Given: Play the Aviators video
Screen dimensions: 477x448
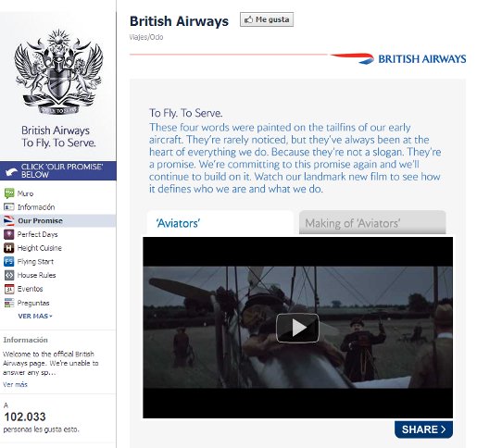Looking at the screenshot, I should [297, 328].
